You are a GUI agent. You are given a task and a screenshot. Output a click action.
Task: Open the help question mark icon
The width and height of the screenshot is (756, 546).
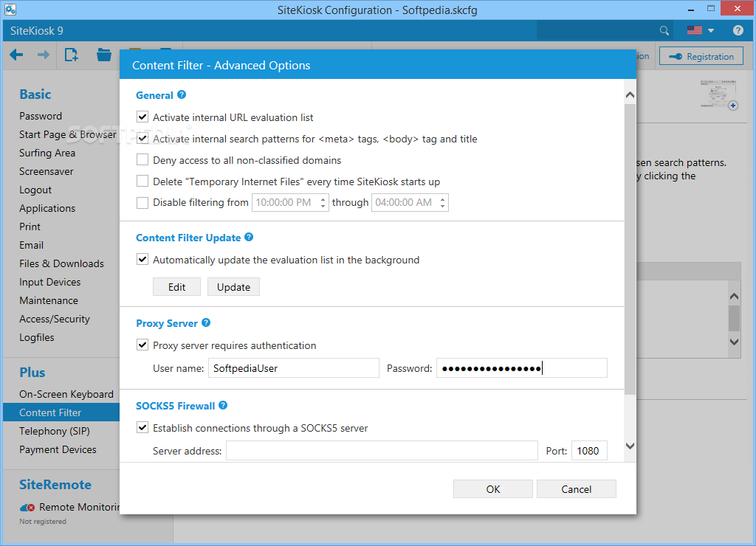pyautogui.click(x=738, y=30)
